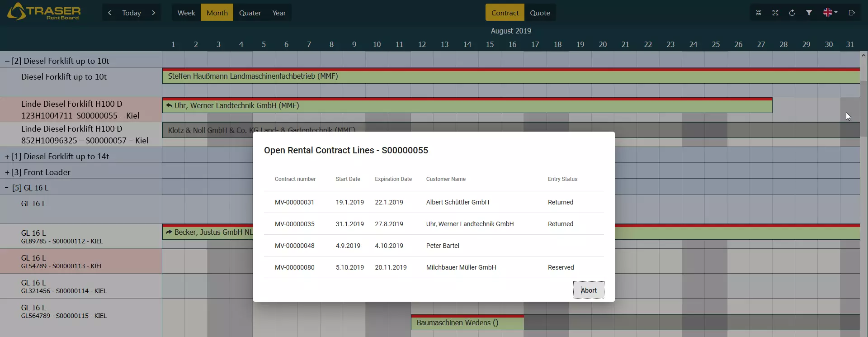Screen dimensions: 868x337
Task: Toggle to Contract mode
Action: (505, 13)
